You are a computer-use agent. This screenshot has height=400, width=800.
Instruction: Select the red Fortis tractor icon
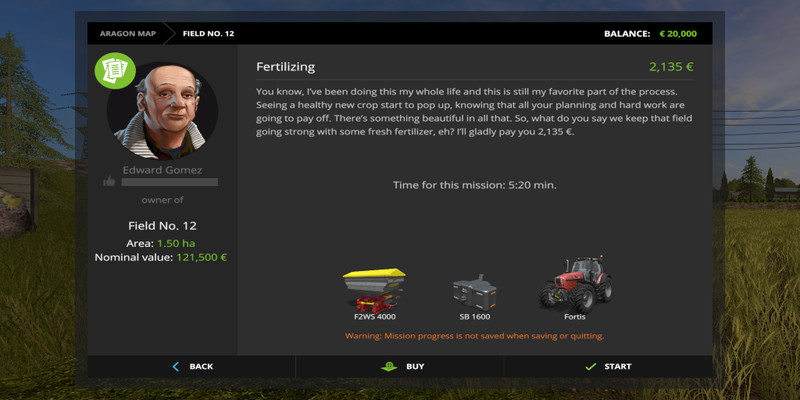click(x=575, y=284)
